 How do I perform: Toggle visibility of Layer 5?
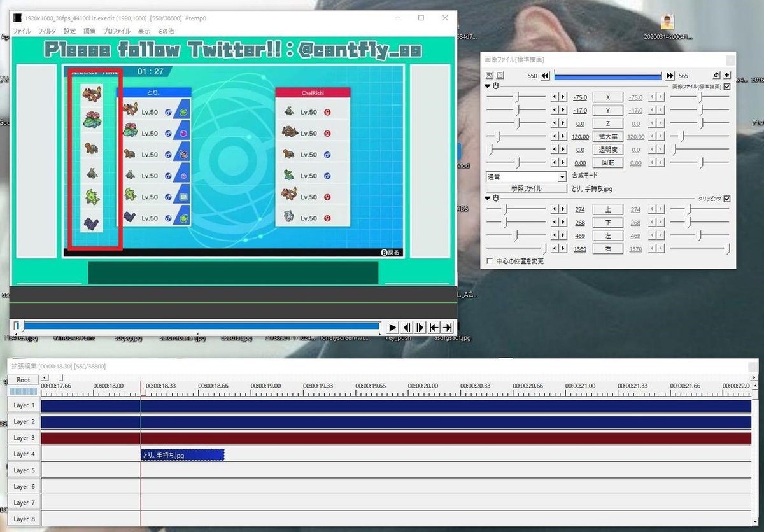24,470
